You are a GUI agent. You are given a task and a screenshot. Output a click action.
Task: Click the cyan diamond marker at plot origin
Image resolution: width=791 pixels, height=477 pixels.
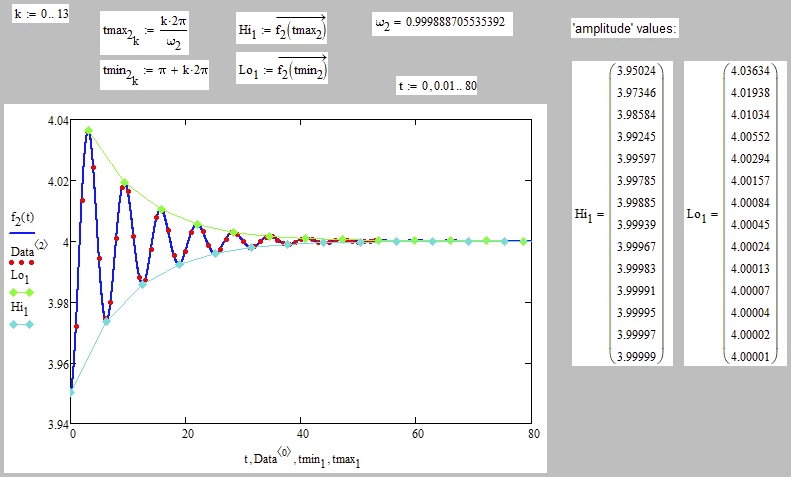coord(71,392)
